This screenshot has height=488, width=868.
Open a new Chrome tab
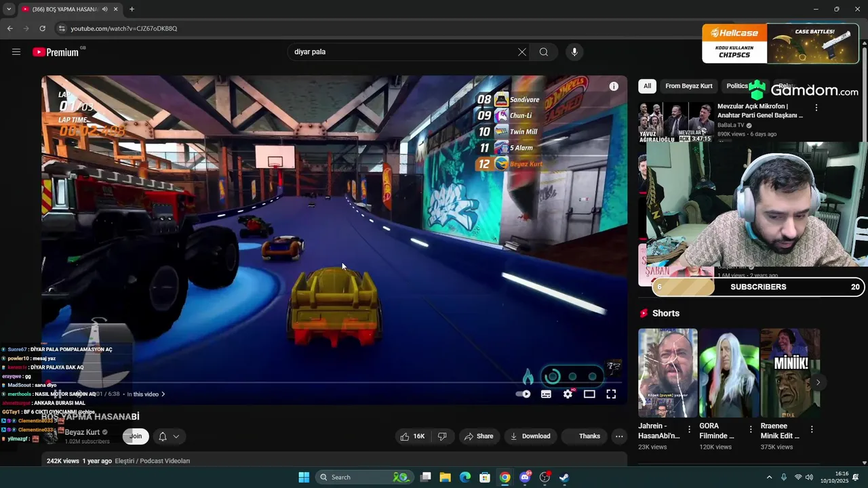pyautogui.click(x=132, y=9)
